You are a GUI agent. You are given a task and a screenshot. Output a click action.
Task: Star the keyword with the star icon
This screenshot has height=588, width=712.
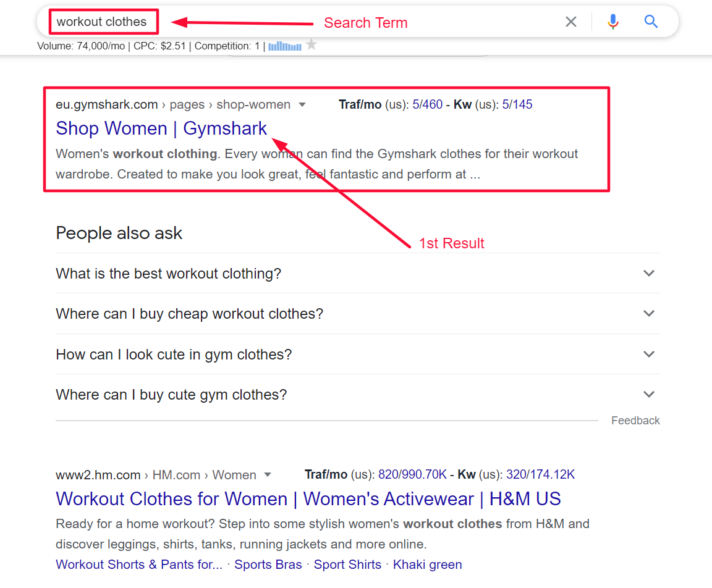311,44
